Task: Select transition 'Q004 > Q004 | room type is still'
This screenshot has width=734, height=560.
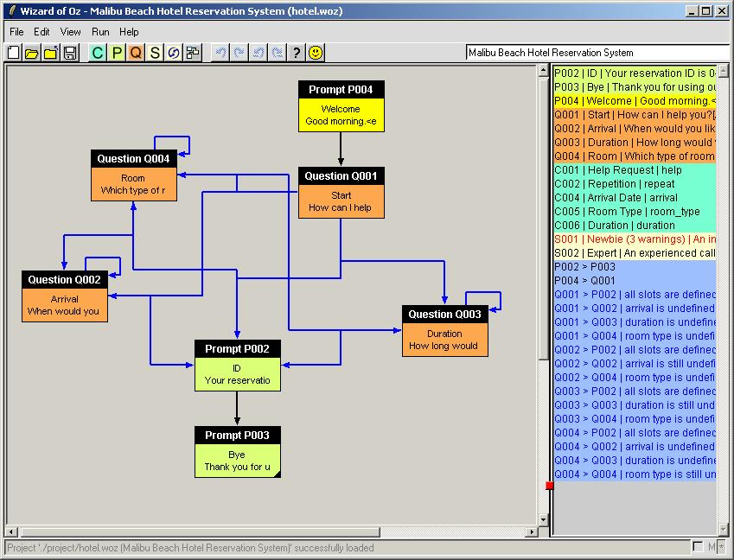Action: [635, 474]
